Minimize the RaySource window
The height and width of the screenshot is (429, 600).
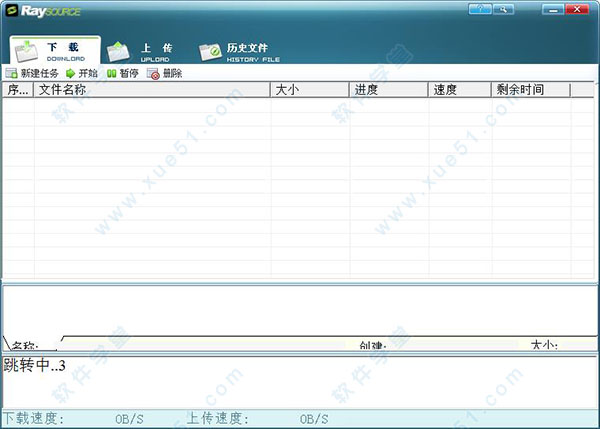point(553,9)
